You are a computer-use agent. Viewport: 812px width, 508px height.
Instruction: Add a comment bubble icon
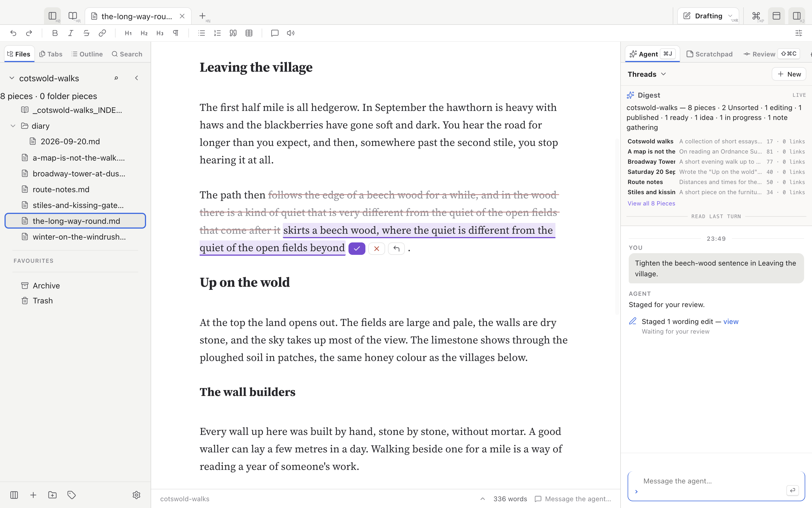point(275,33)
